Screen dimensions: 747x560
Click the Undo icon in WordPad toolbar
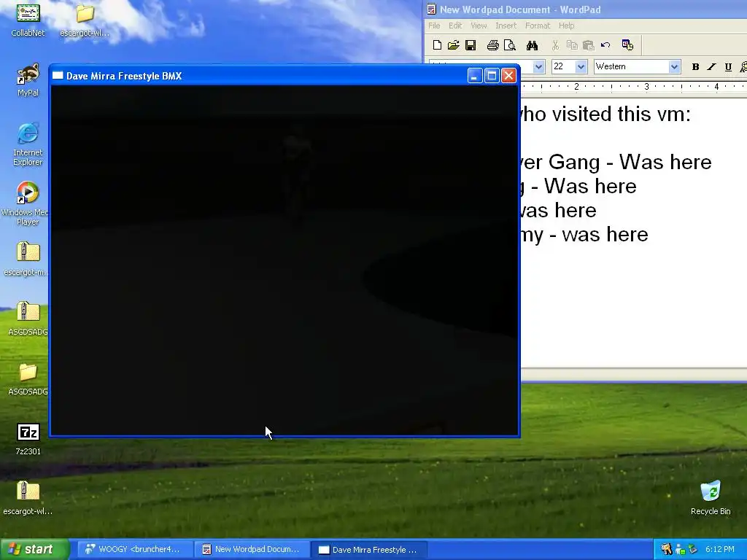605,45
